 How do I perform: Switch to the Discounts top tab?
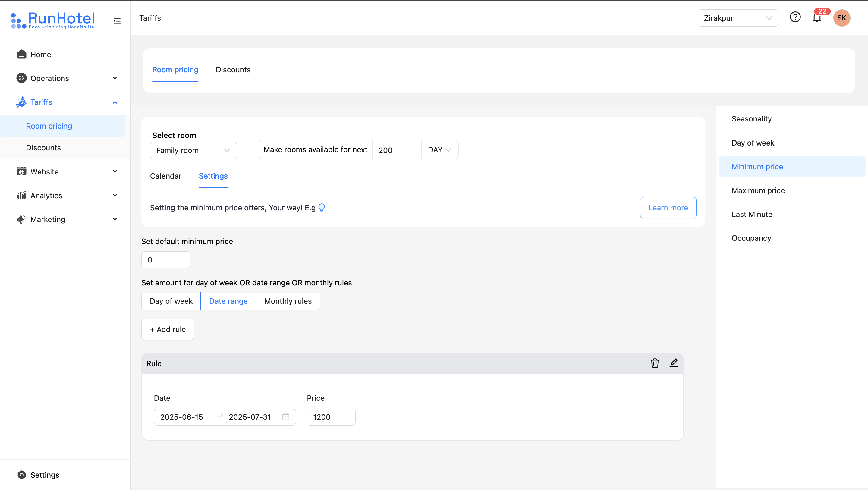[233, 70]
